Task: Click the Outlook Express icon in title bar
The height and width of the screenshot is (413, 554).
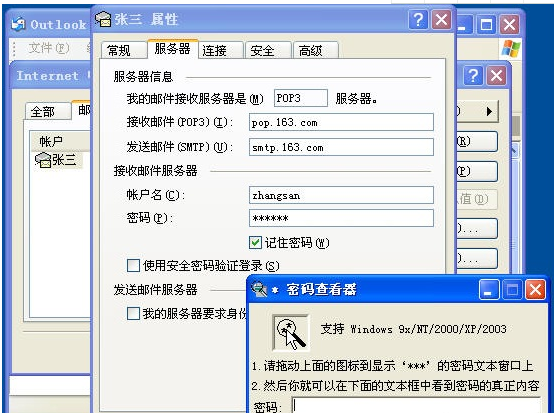Action: click(18, 24)
